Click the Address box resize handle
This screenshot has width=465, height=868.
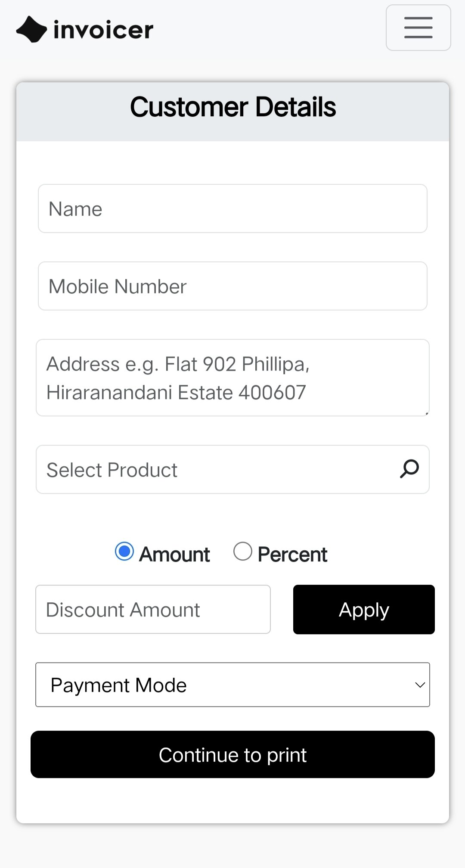(x=426, y=413)
